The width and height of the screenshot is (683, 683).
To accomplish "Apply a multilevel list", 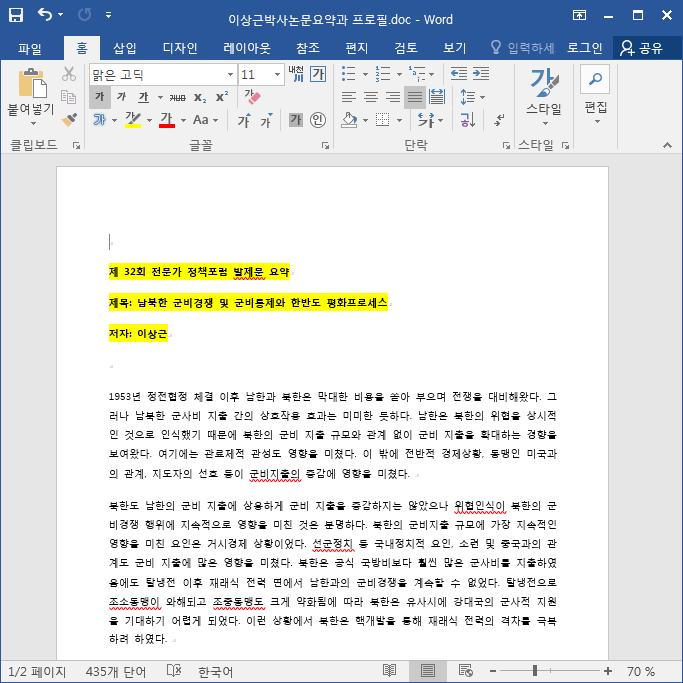I will tap(417, 74).
